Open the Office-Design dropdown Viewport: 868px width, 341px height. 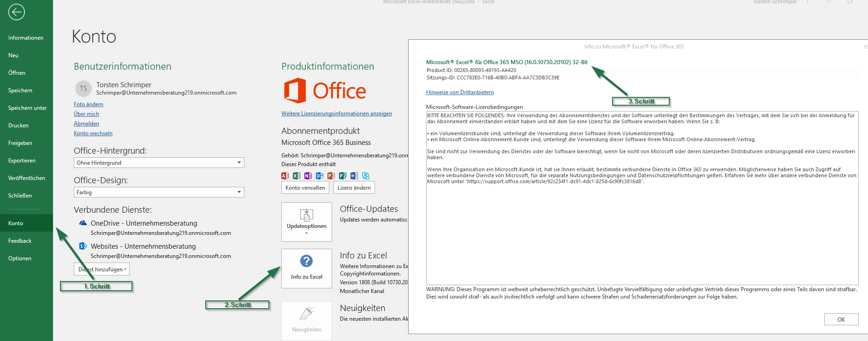pyautogui.click(x=159, y=192)
